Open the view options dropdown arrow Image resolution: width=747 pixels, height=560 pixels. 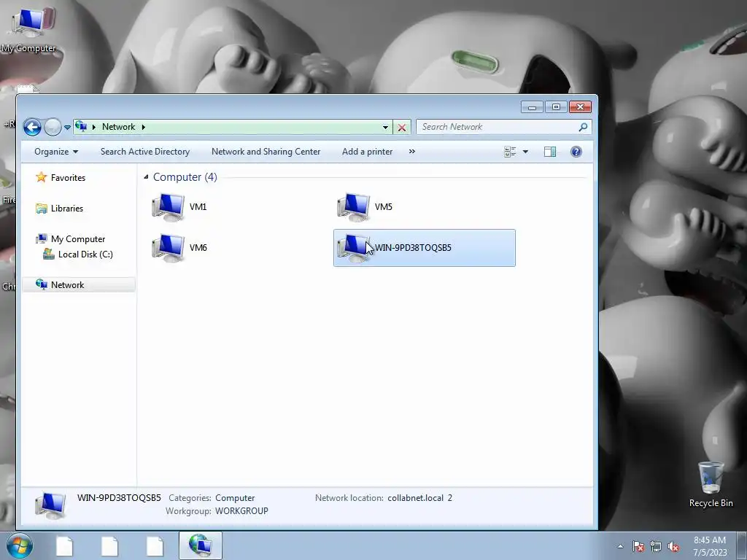(x=525, y=152)
